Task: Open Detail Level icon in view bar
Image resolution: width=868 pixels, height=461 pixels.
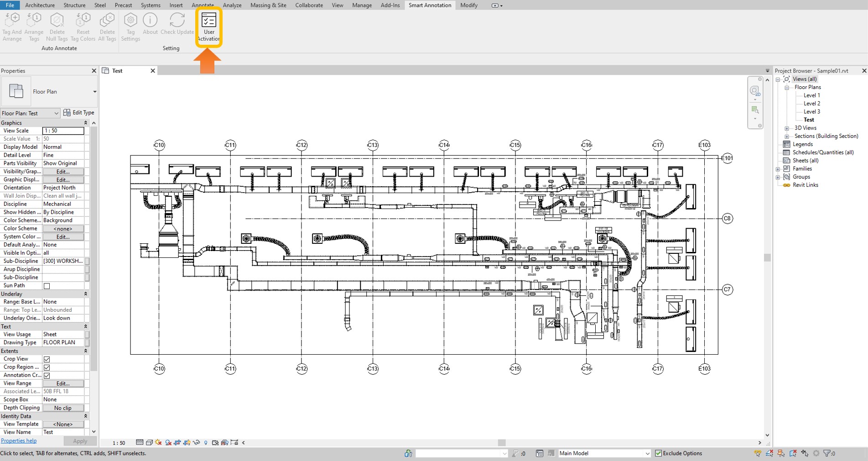Action: [140, 442]
